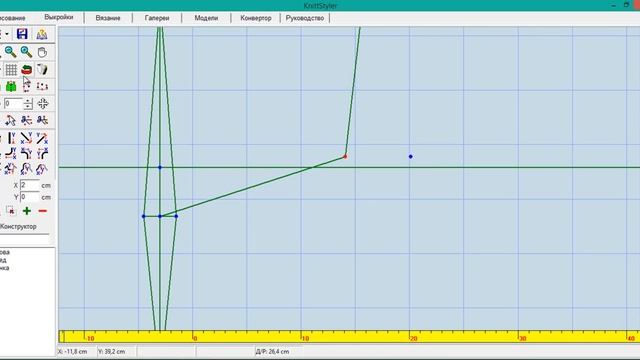Select the leftmost blue point of the diamond shape

click(x=144, y=216)
